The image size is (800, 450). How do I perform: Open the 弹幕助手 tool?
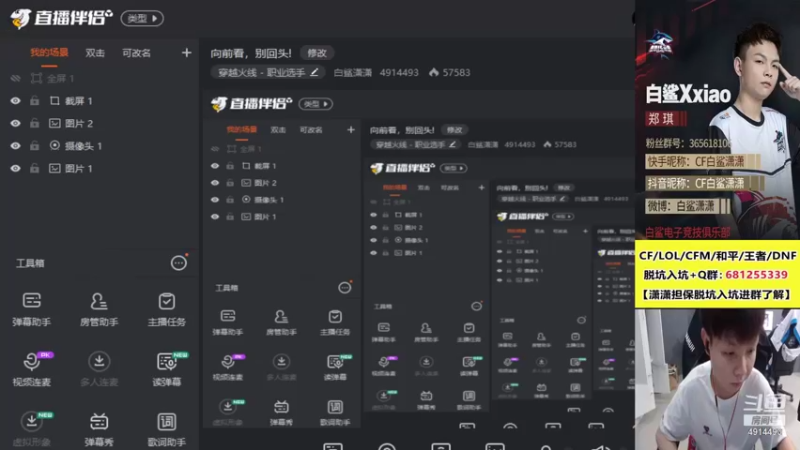[32, 309]
